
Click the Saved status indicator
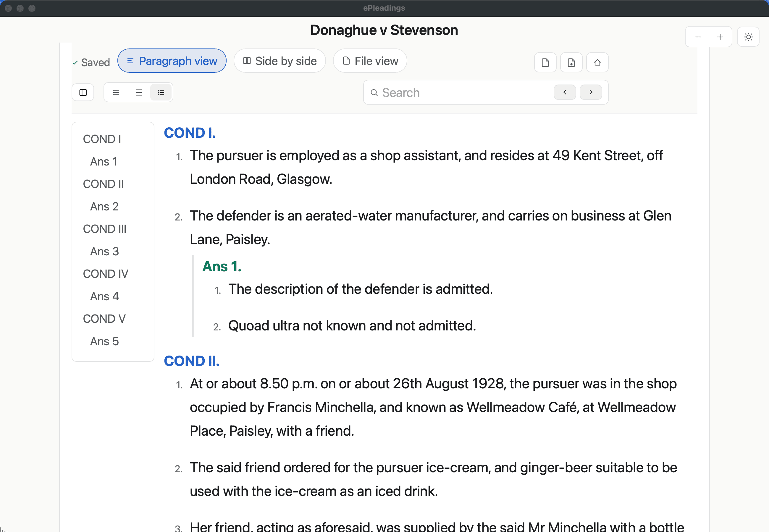[x=91, y=62]
